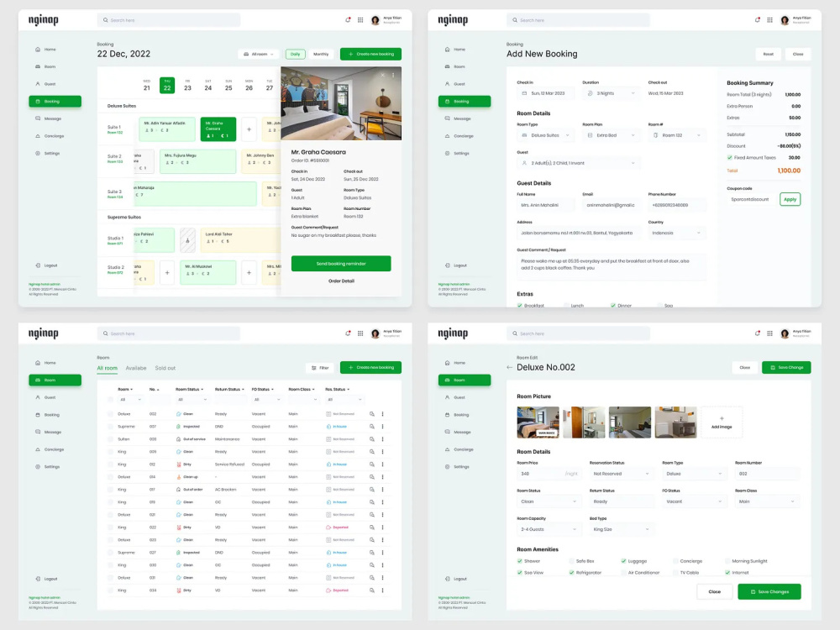Open Guest in the booking calendar panel sidebar
Screen dimensions: 840x630
click(x=45, y=84)
